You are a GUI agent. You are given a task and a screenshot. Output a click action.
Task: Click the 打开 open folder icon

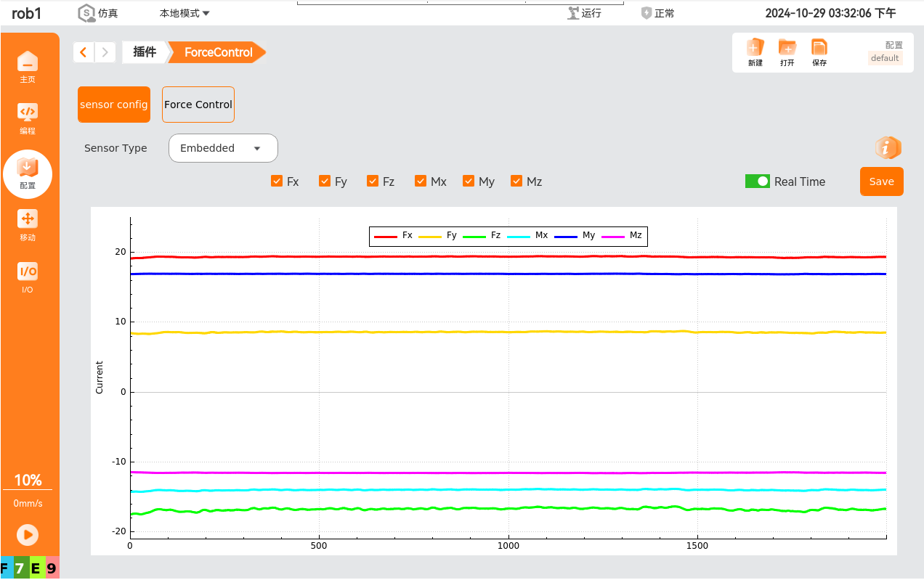[x=787, y=49]
